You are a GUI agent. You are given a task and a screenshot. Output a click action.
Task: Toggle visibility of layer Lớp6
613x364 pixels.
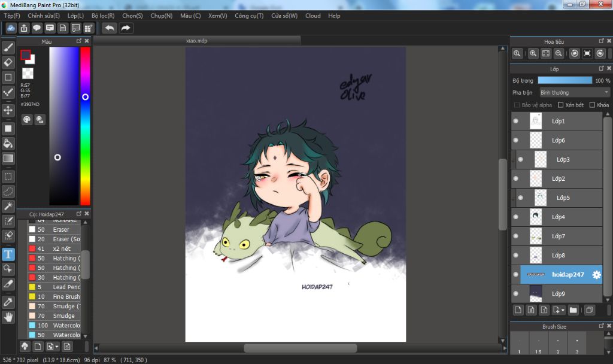click(515, 140)
